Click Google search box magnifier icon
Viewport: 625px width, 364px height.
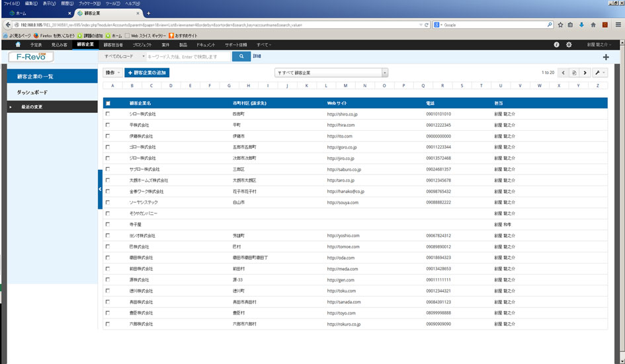click(550, 24)
